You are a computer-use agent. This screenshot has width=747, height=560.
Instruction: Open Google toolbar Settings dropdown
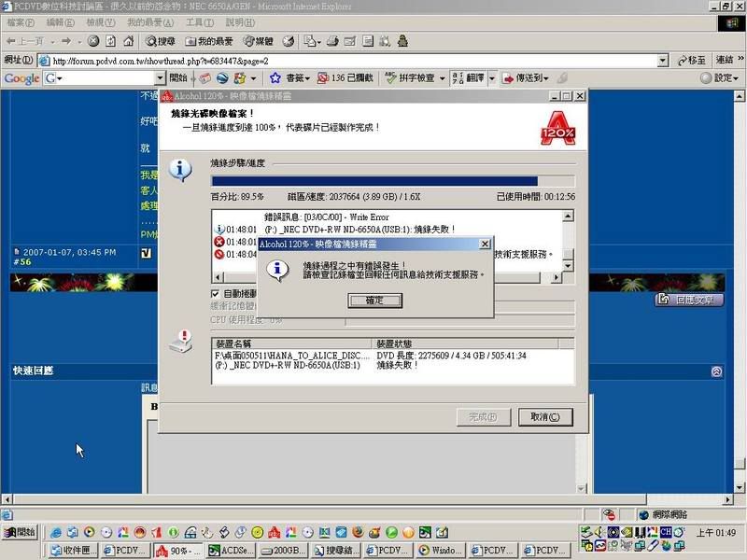click(719, 78)
